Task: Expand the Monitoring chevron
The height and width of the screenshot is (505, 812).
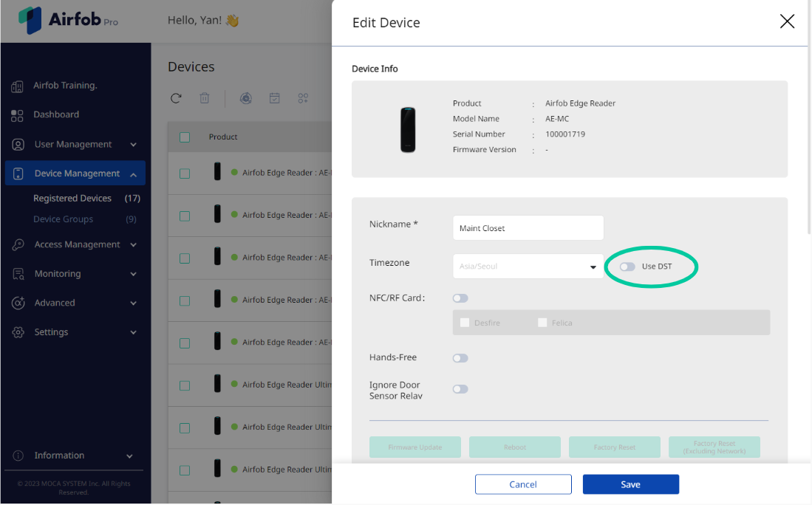Action: coord(134,274)
